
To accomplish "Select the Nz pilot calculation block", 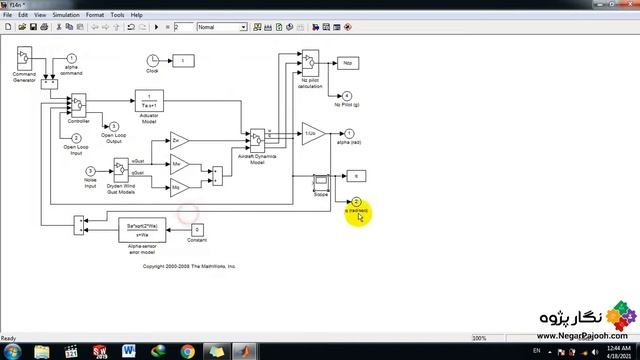I will (x=310, y=63).
